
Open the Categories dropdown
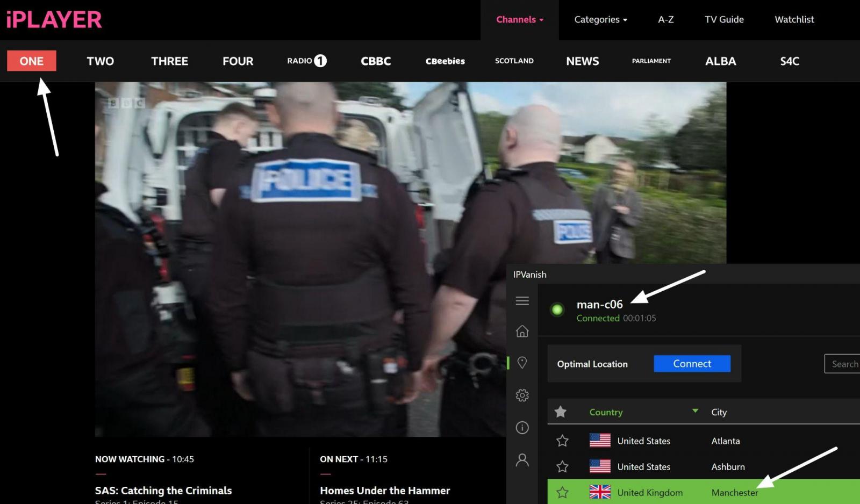[x=600, y=19]
